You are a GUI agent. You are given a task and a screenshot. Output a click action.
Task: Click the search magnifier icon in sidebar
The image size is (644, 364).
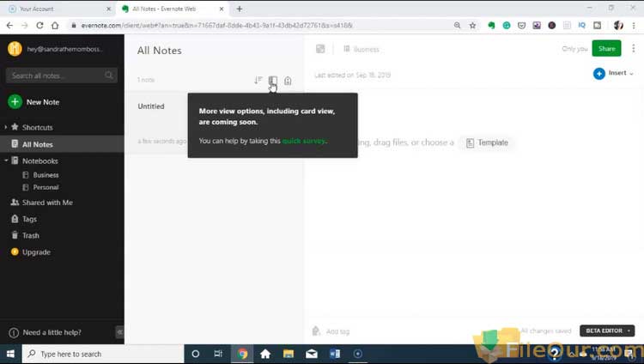(108, 76)
